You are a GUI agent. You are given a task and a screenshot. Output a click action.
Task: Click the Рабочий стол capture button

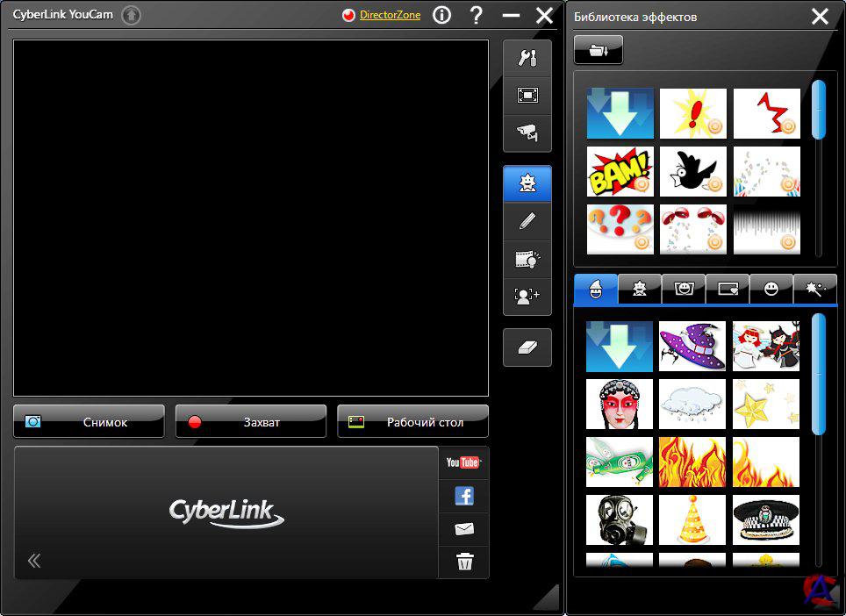coord(412,422)
